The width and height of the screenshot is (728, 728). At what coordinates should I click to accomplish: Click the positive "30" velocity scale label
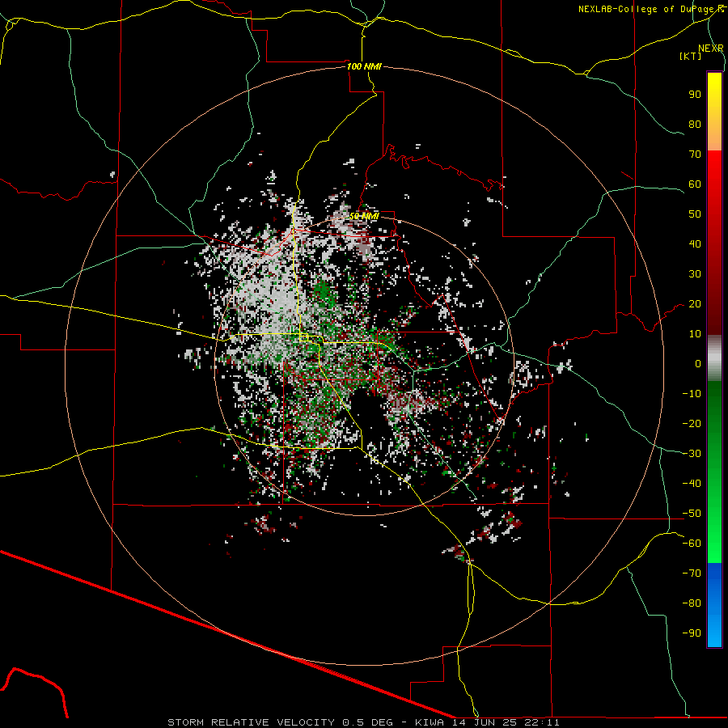[x=695, y=274]
